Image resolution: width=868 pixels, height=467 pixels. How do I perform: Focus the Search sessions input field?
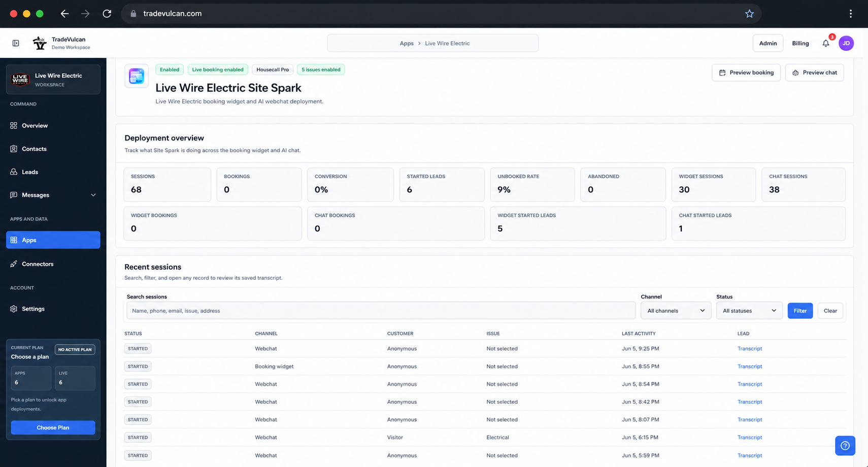pyautogui.click(x=381, y=311)
